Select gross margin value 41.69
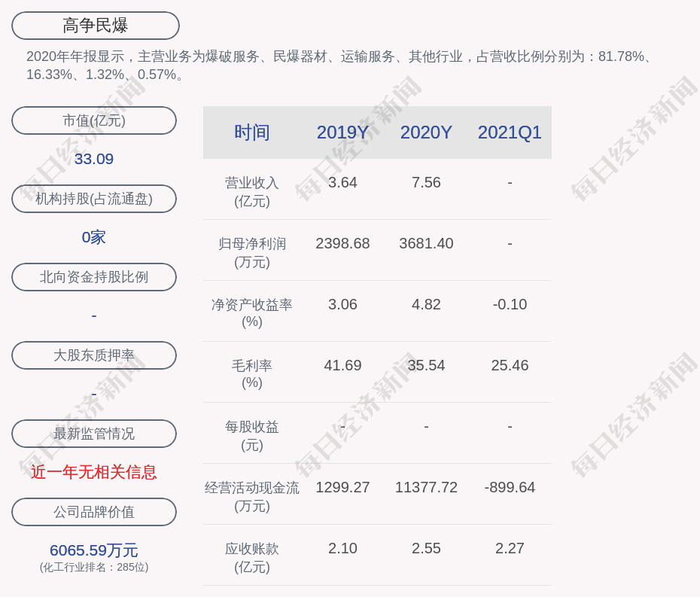 [x=342, y=366]
